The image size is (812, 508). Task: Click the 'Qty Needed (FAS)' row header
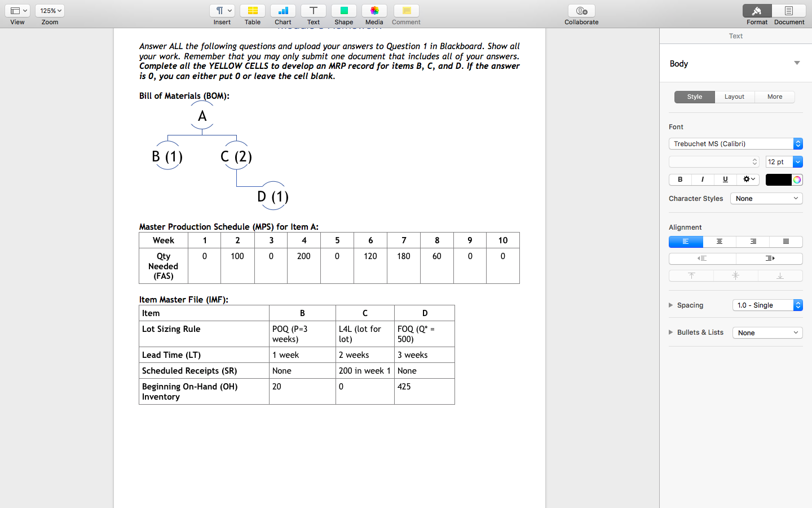click(x=164, y=266)
